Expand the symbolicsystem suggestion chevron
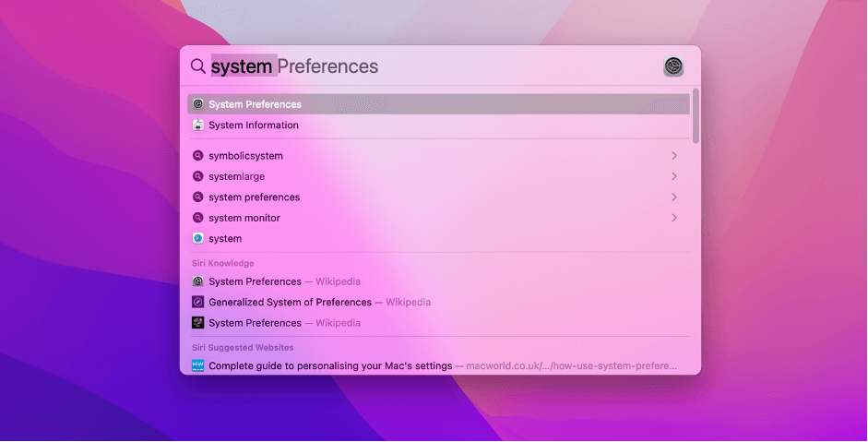 point(674,156)
